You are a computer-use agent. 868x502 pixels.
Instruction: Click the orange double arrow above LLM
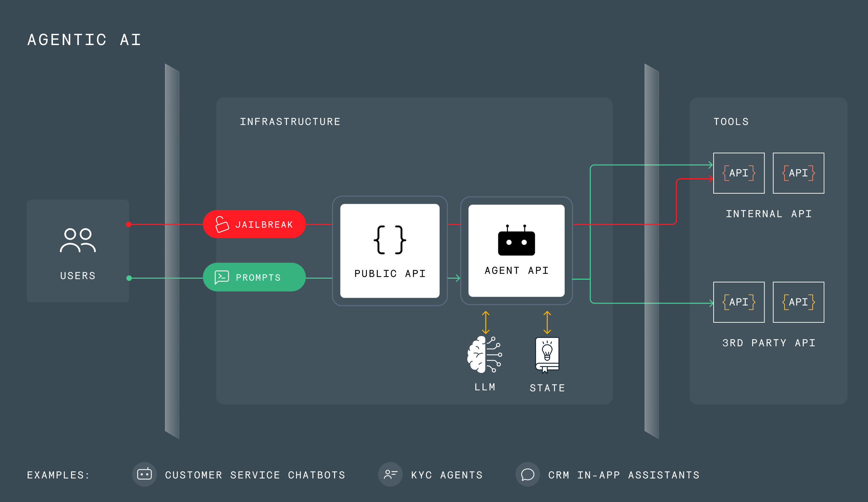coord(486,322)
